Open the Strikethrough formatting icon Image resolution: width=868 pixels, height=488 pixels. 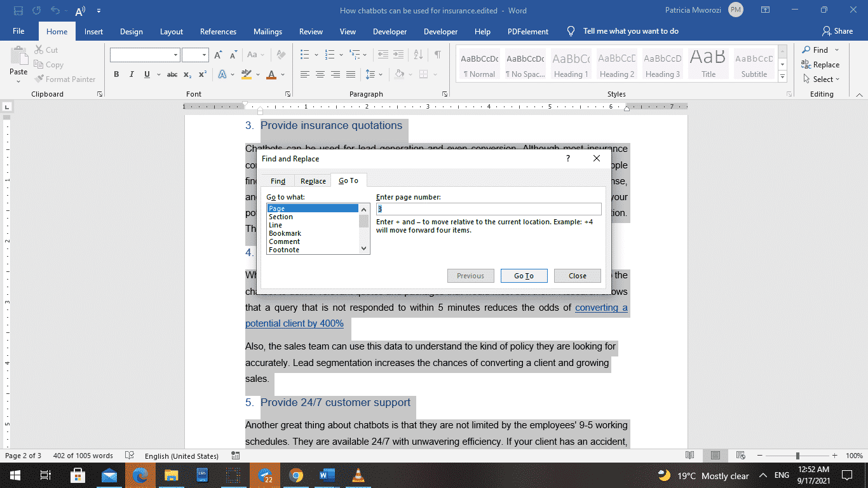(172, 74)
